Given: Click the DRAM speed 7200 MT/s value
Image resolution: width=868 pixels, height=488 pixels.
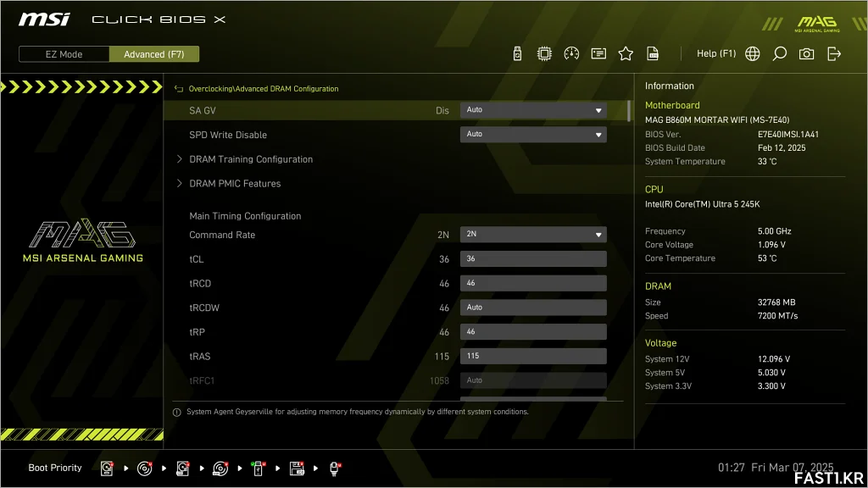Looking at the screenshot, I should 778,316.
